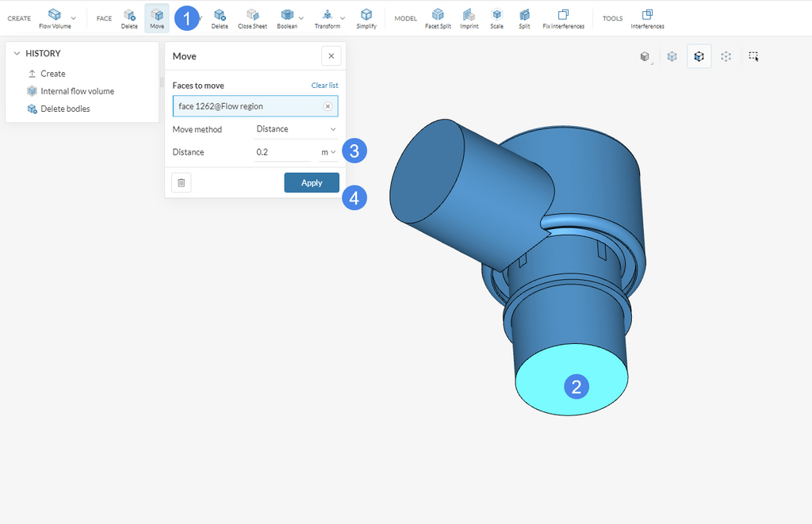Activate the box selection tool
812x524 pixels.
click(x=753, y=56)
